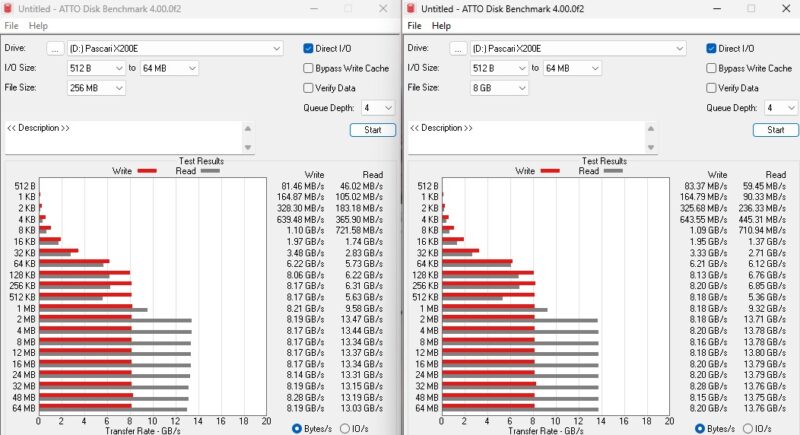Browse drives with '...' button in left window
800x435 pixels.
click(x=55, y=48)
